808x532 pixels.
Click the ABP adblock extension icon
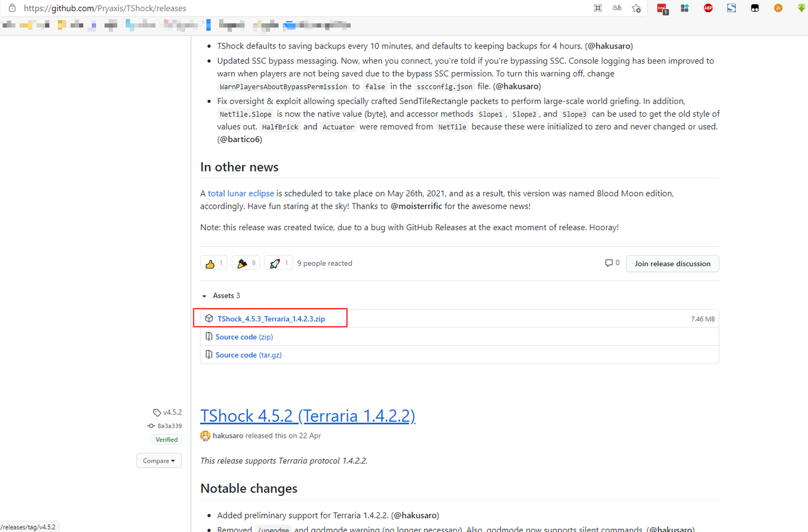[708, 8]
